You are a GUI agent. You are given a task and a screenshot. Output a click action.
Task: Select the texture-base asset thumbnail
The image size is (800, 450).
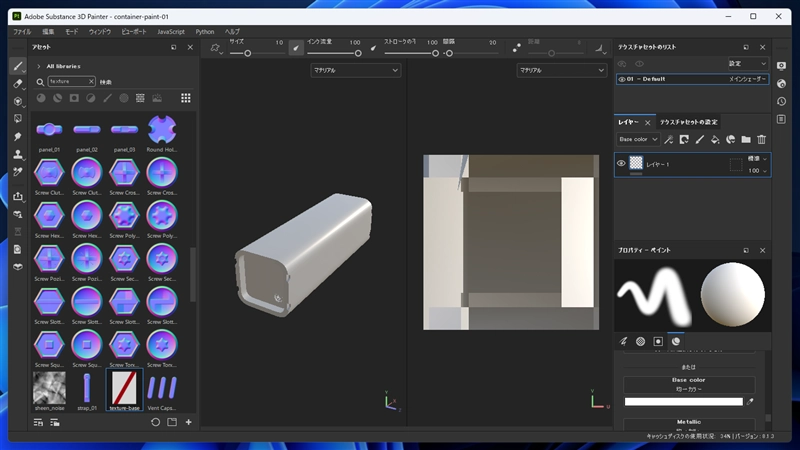point(125,386)
